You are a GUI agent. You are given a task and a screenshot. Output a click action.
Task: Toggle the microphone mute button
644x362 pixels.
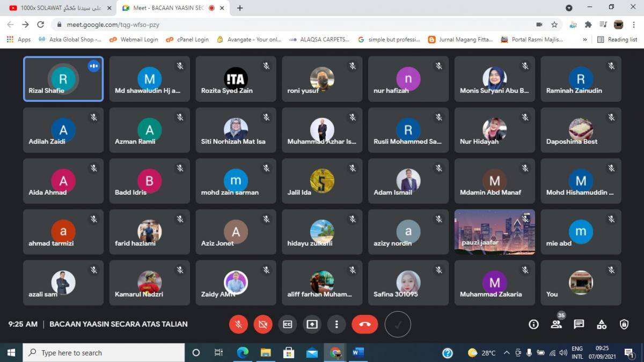click(x=238, y=324)
